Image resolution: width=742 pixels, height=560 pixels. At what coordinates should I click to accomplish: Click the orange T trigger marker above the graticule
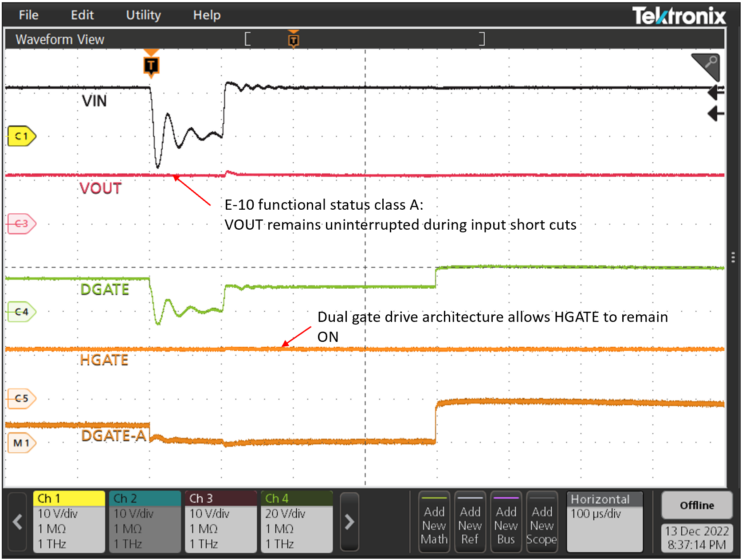151,65
